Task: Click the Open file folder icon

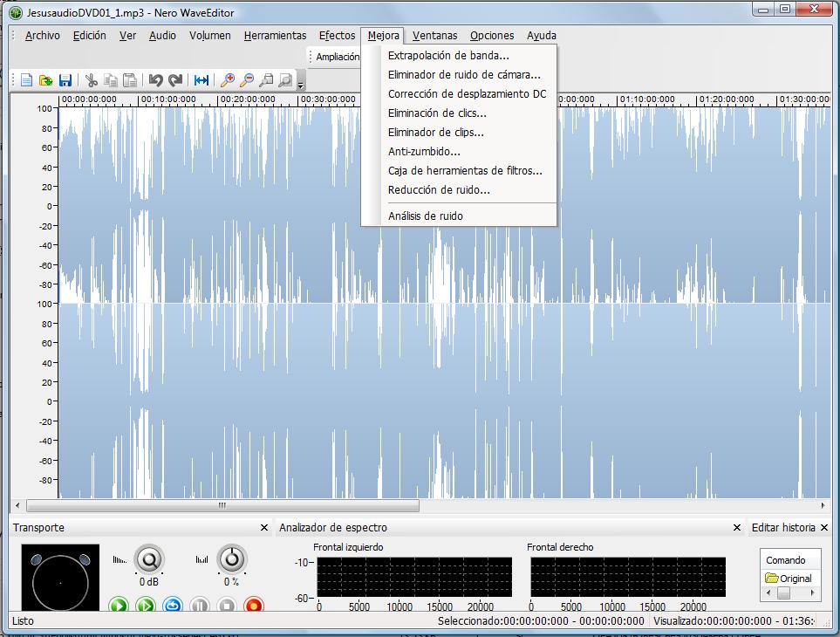Action: click(x=46, y=80)
